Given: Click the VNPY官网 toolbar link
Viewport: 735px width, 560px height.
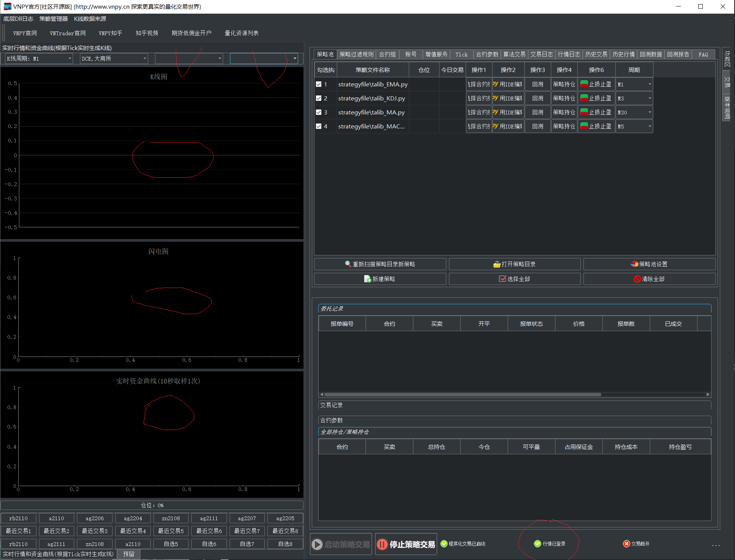Looking at the screenshot, I should click(25, 33).
